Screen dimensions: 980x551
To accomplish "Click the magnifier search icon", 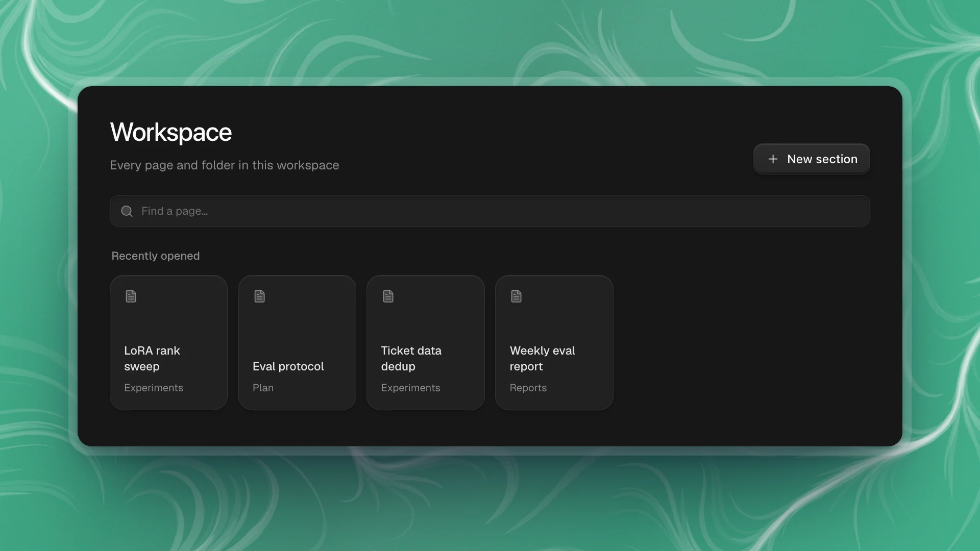I will tap(127, 211).
